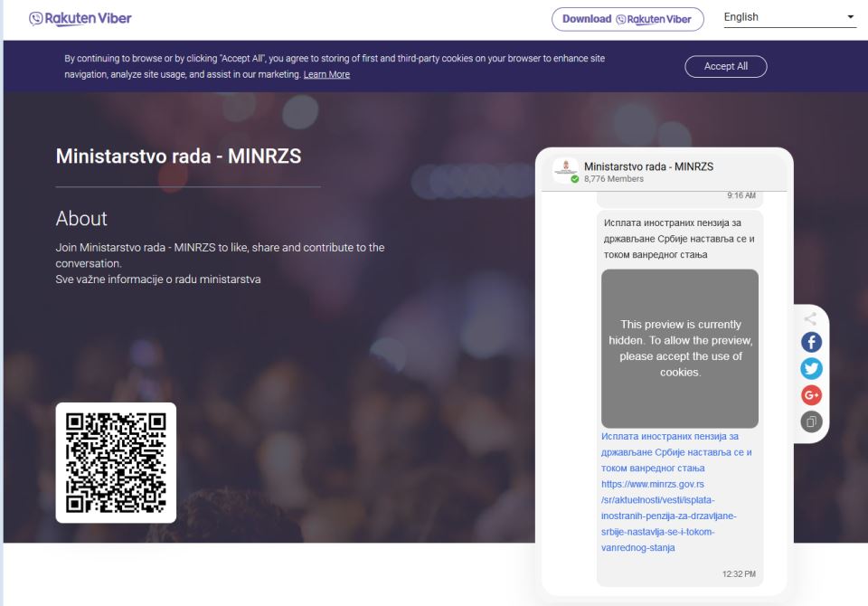Click the black Cyrillic message text in chat bubble
This screenshot has height=606, width=868.
tap(679, 239)
